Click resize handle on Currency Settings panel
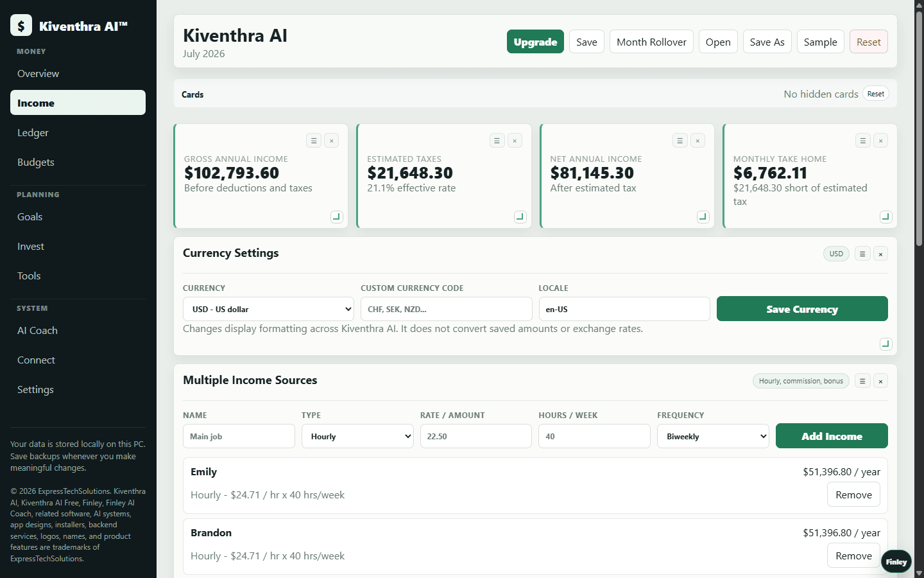Image resolution: width=924 pixels, height=578 pixels. [886, 344]
